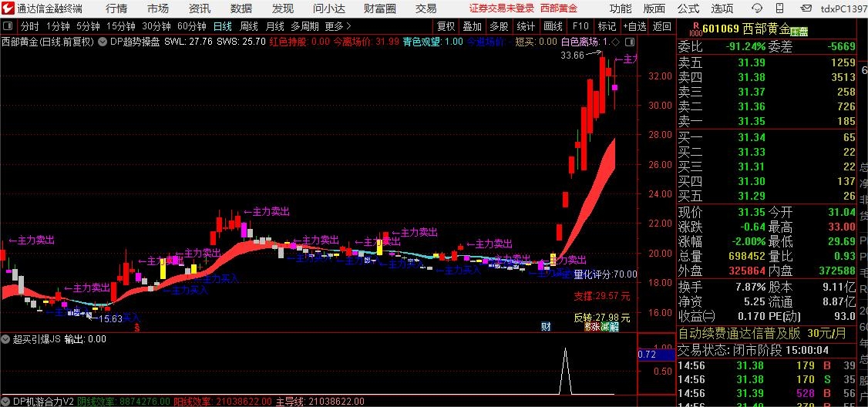Open the 问小达 menu
Viewport: 868px width, 407px height.
329,8
